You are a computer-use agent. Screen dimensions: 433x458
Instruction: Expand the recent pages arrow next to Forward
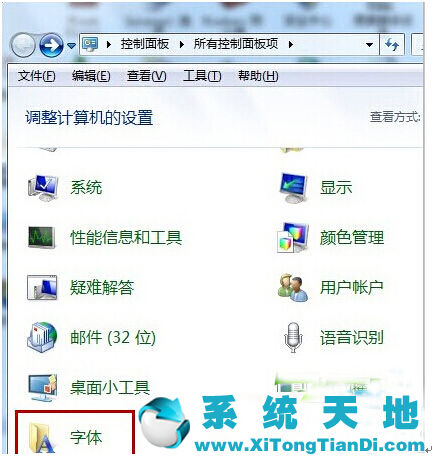pos(71,45)
